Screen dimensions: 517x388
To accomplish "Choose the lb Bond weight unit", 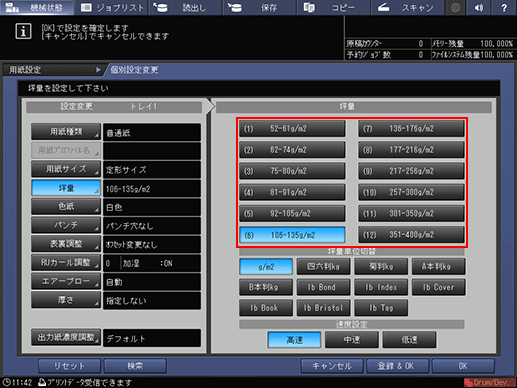I will [x=323, y=287].
